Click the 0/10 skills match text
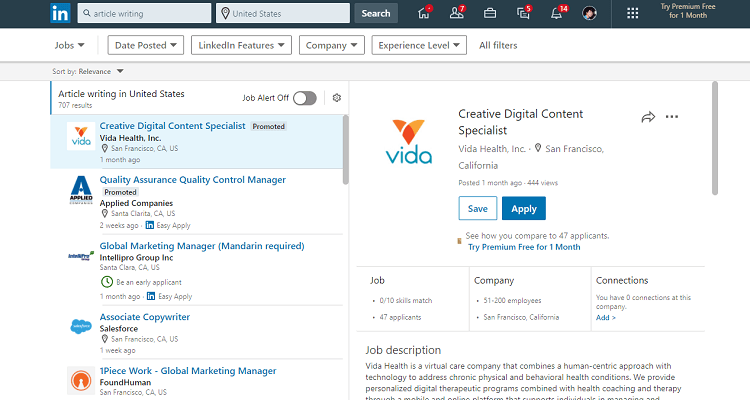Screen dimensions: 750x400 click(x=406, y=300)
